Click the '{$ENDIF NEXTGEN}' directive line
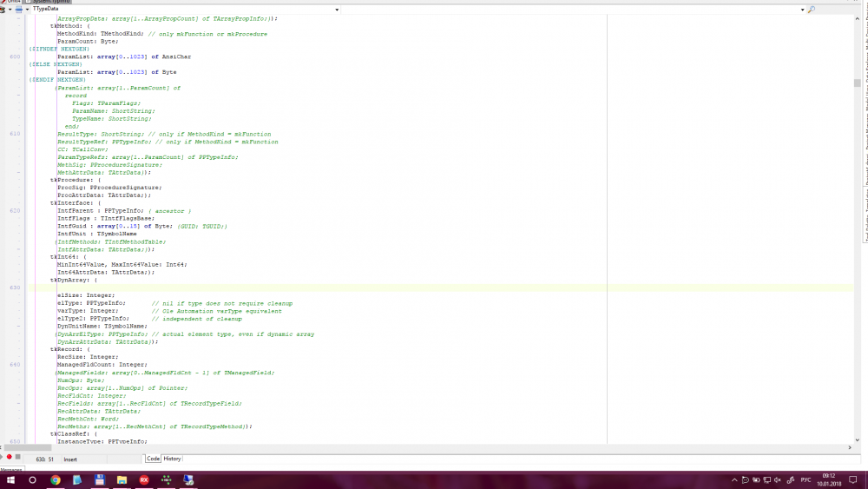868x489 pixels. [x=57, y=80]
